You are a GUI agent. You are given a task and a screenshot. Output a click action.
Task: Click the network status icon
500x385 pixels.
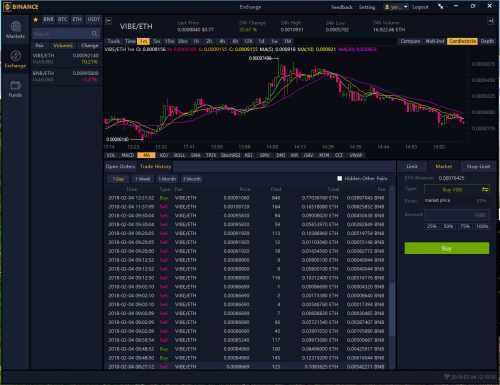pyautogui.click(x=447, y=377)
